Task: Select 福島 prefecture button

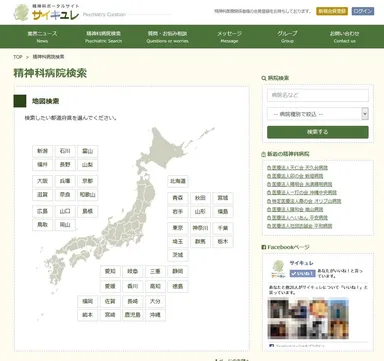Action: coord(223,212)
